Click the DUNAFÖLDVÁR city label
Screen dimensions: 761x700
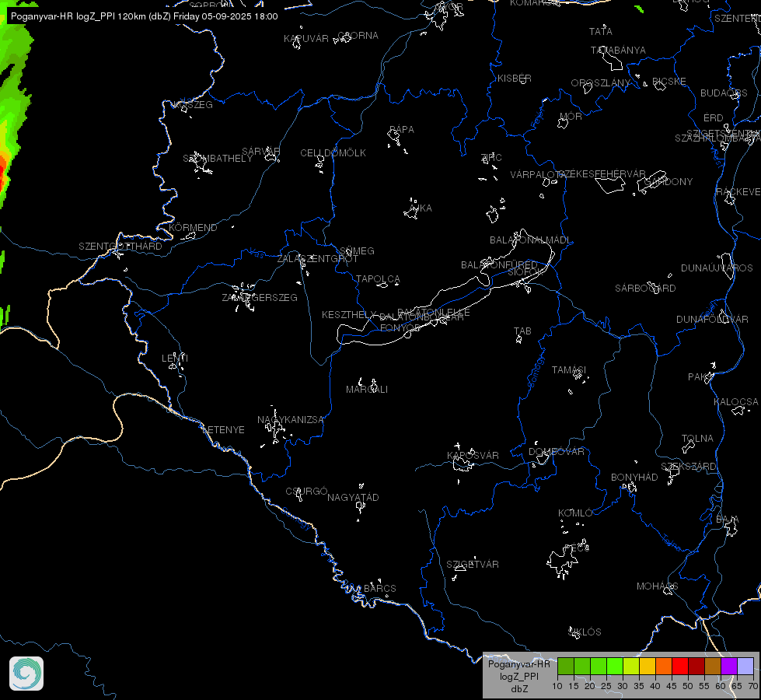point(713,320)
